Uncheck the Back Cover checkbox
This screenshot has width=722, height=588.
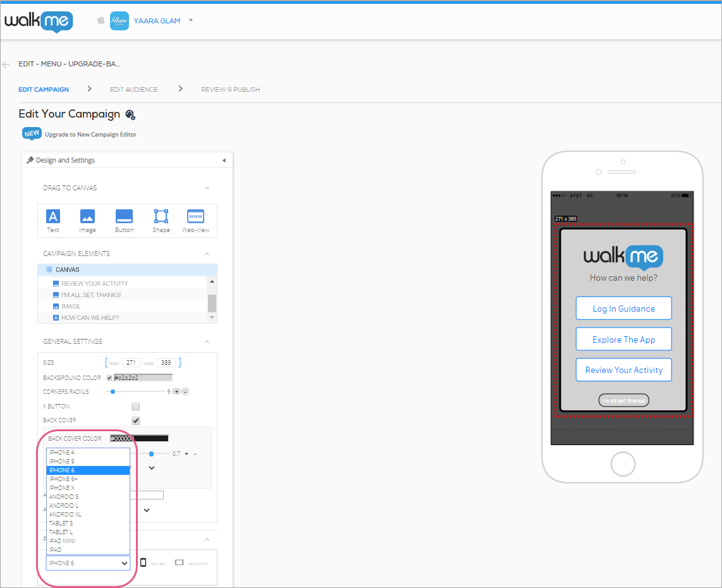(136, 420)
